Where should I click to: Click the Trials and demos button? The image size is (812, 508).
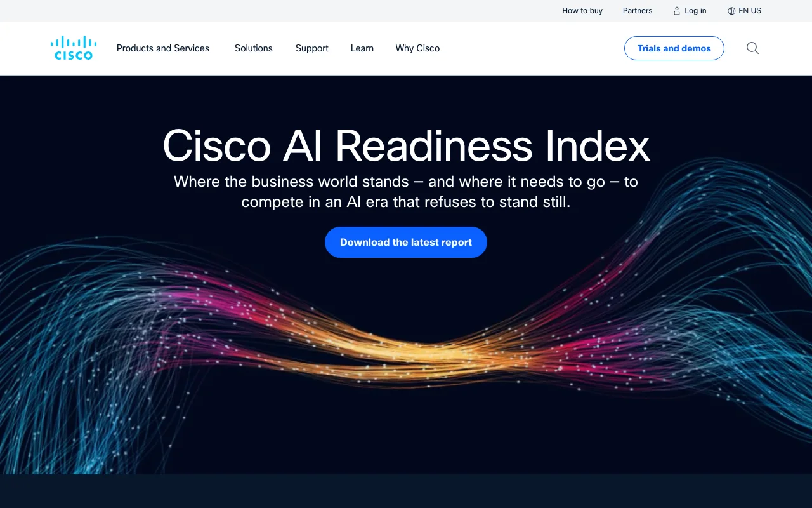674,48
